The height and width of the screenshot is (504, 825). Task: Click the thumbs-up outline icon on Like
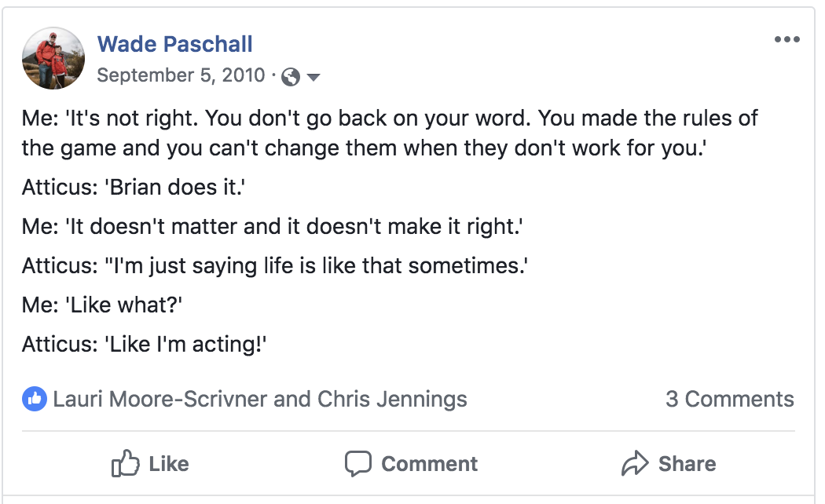125,463
